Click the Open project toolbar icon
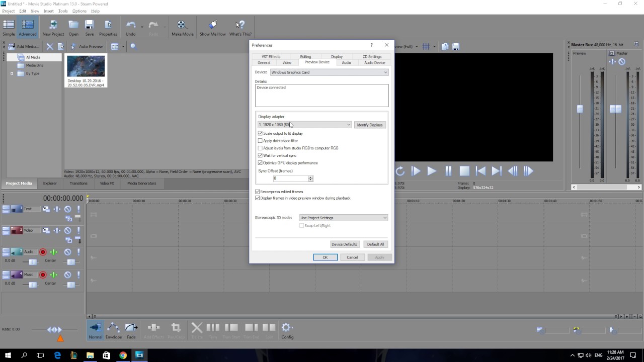 [x=73, y=28]
